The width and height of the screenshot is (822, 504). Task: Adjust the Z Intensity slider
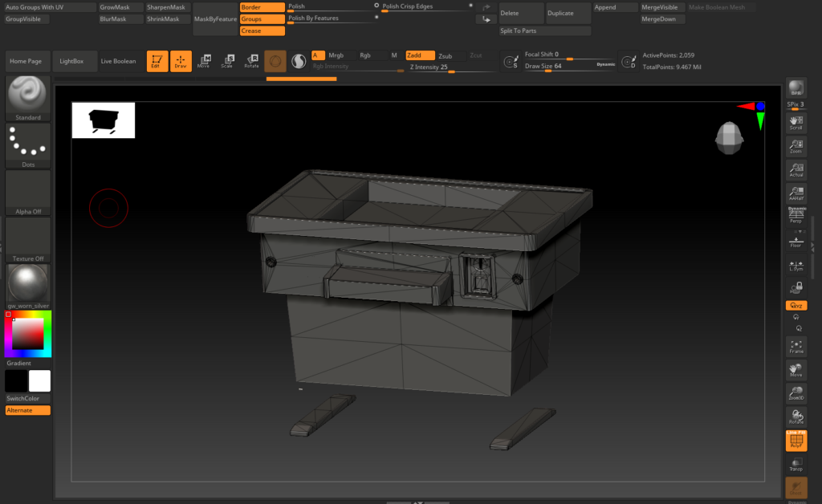(x=452, y=71)
